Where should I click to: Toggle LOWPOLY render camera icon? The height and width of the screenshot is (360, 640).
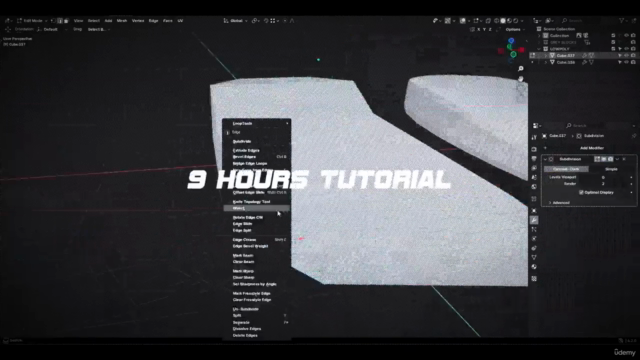point(633,49)
